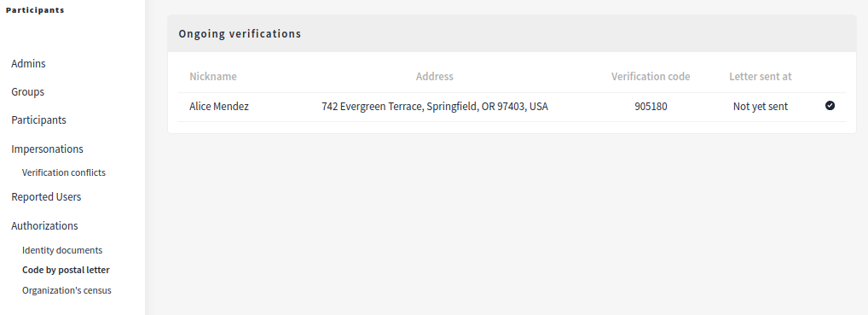Screen dimensions: 868x315
Task: Open Authorizations section
Action: click(44, 225)
